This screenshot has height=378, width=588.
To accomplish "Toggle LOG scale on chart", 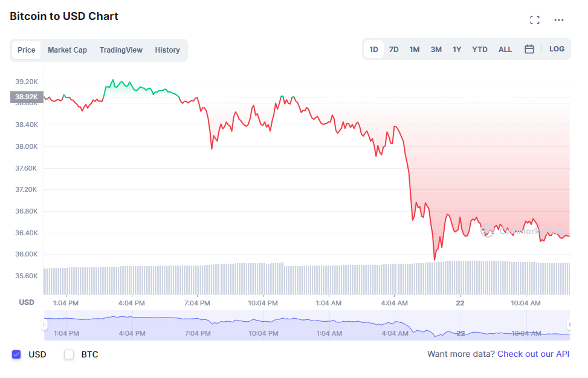I will 557,49.
